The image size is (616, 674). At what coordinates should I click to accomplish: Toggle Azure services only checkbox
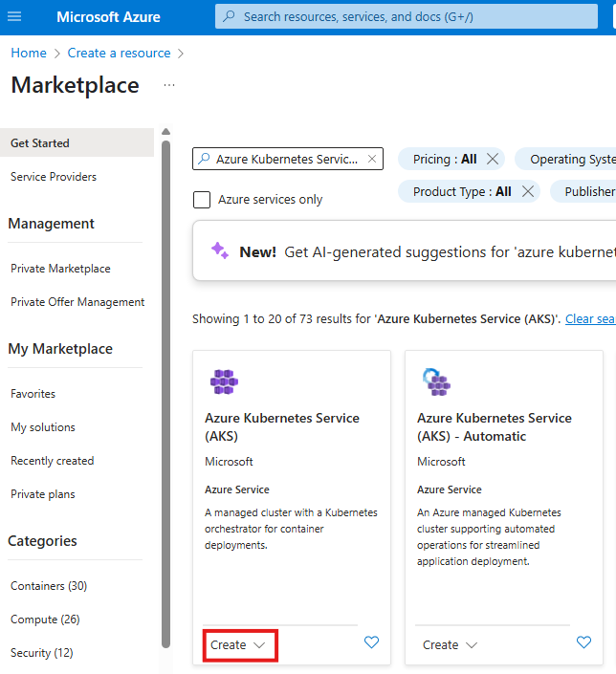tap(202, 200)
